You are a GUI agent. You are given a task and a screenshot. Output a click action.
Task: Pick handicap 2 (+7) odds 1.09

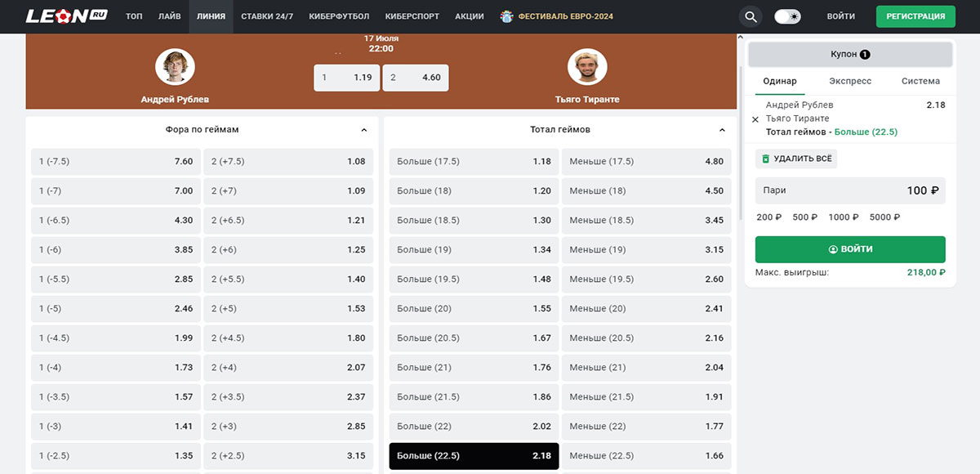click(x=288, y=191)
